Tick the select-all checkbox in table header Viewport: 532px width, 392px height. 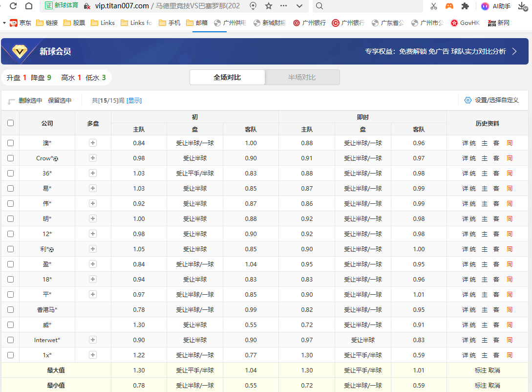[10, 123]
